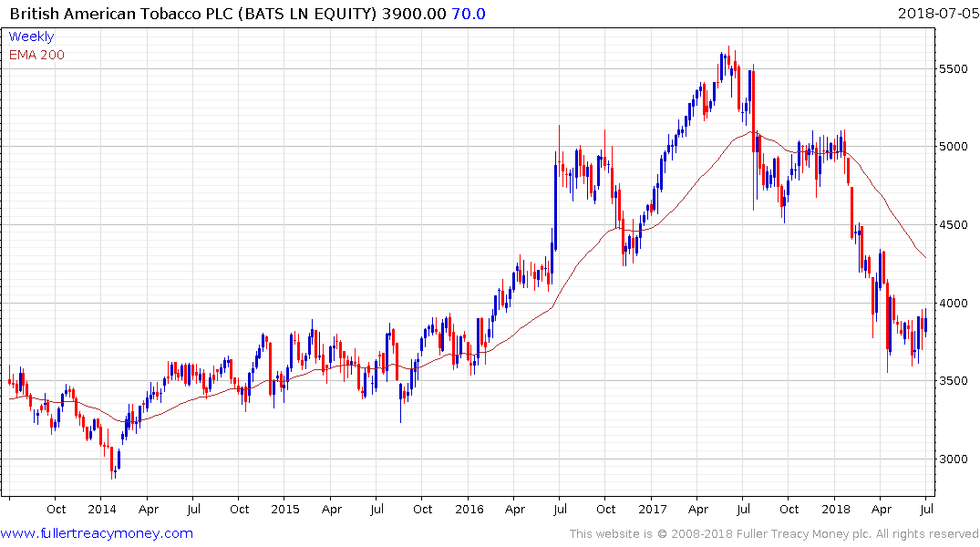Click the date 2018-07-05
Image resolution: width=980 pixels, height=547 pixels.
pyautogui.click(x=938, y=14)
